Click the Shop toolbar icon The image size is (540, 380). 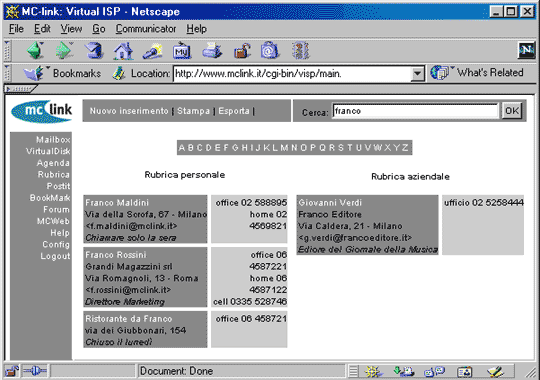270,51
